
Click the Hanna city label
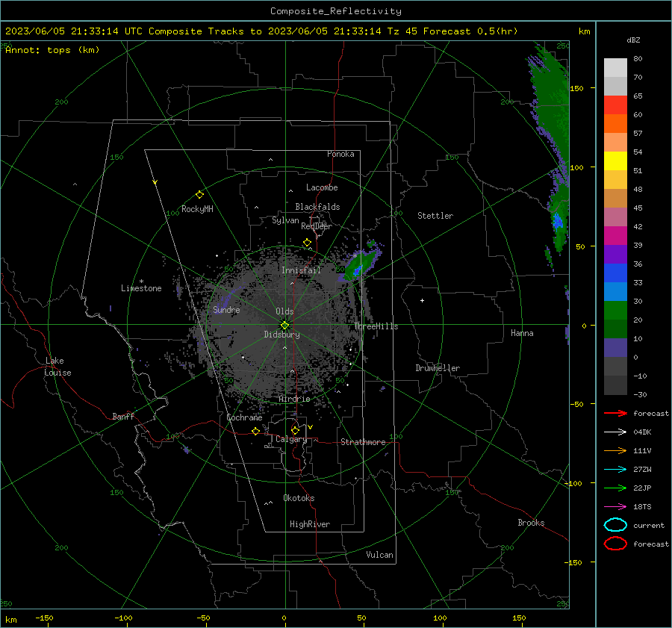[522, 333]
